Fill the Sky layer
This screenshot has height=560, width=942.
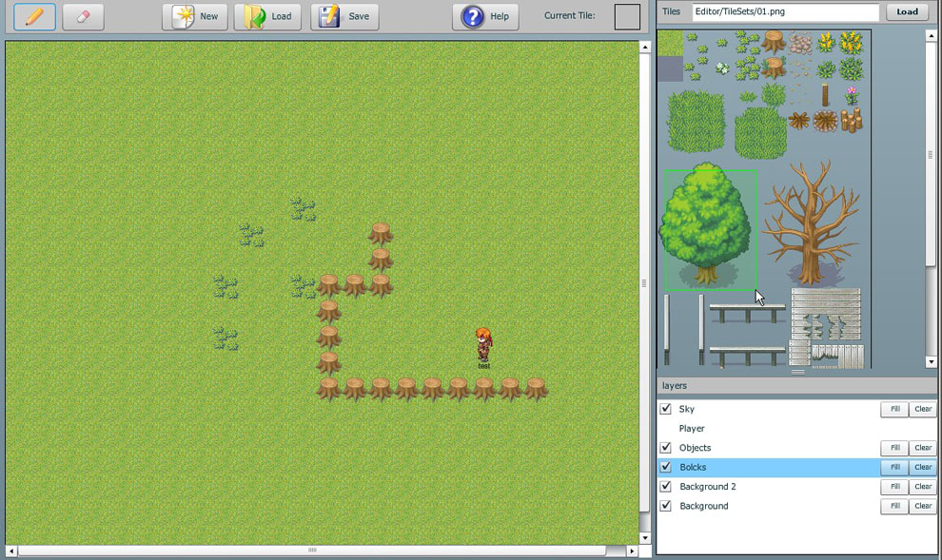[894, 409]
